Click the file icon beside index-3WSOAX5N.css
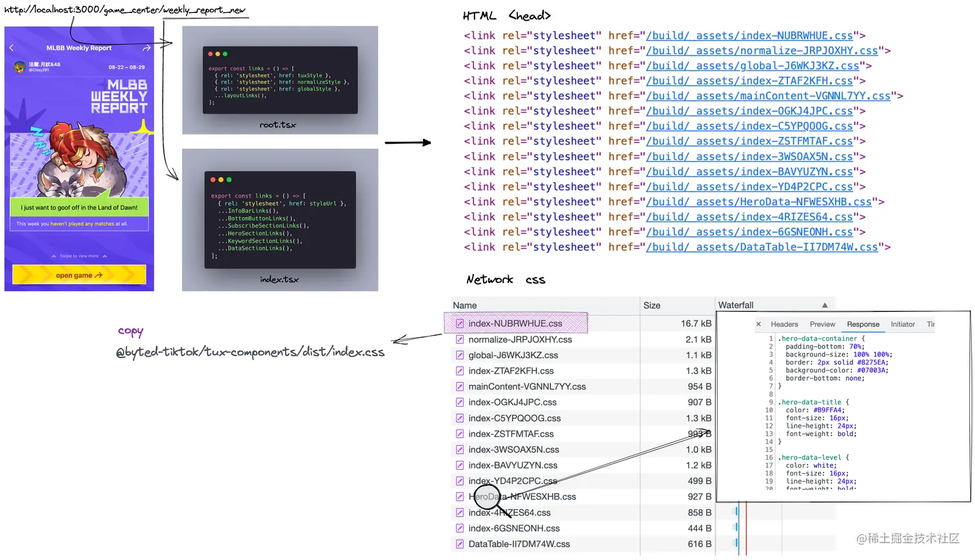 pos(460,449)
